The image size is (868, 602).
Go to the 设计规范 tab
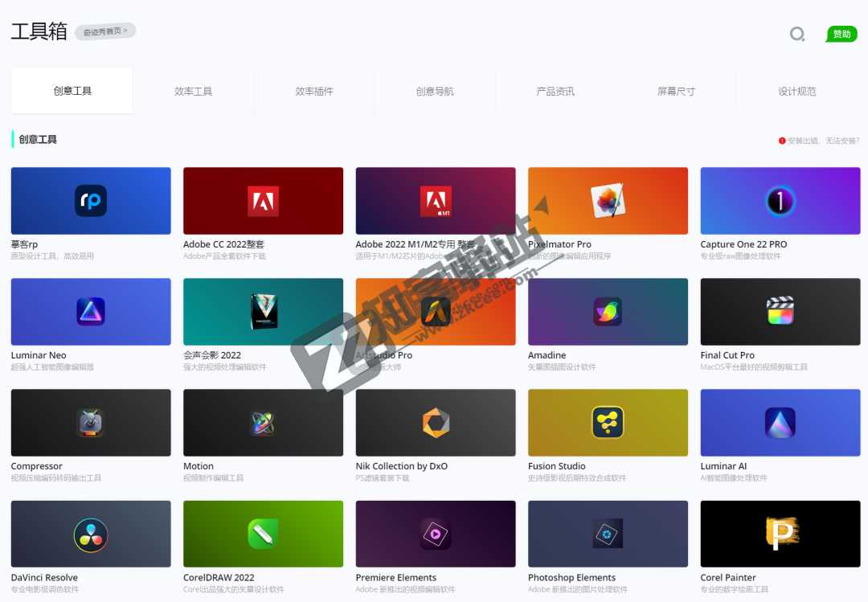796,92
